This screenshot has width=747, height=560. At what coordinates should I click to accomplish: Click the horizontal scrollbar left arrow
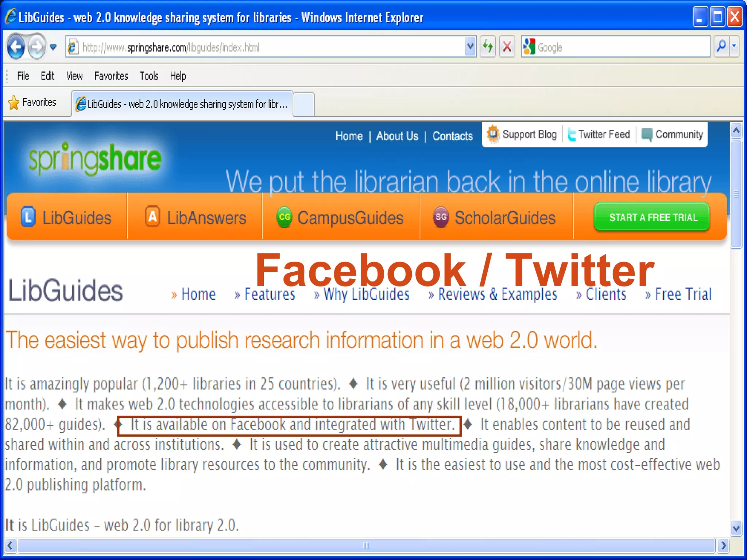[10, 545]
